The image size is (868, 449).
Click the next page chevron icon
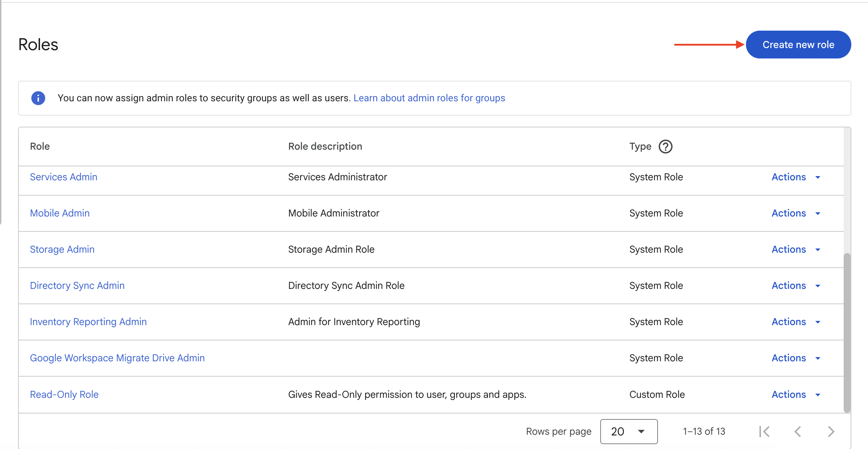(831, 432)
